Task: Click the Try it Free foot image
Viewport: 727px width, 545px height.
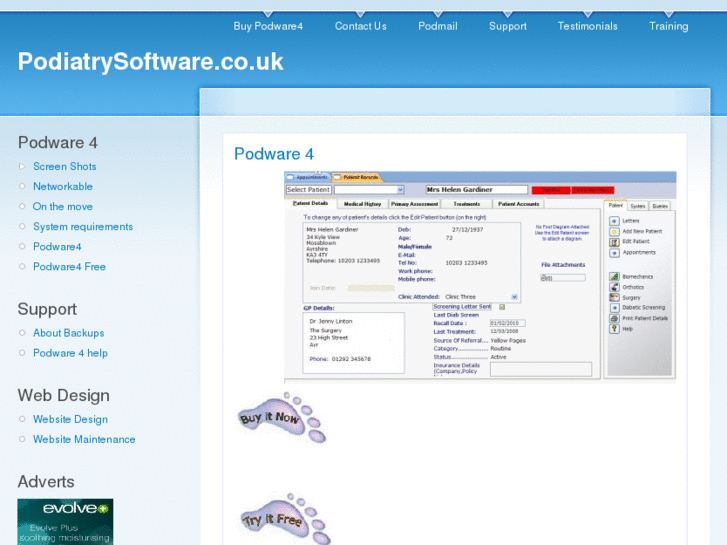Action: [x=285, y=518]
